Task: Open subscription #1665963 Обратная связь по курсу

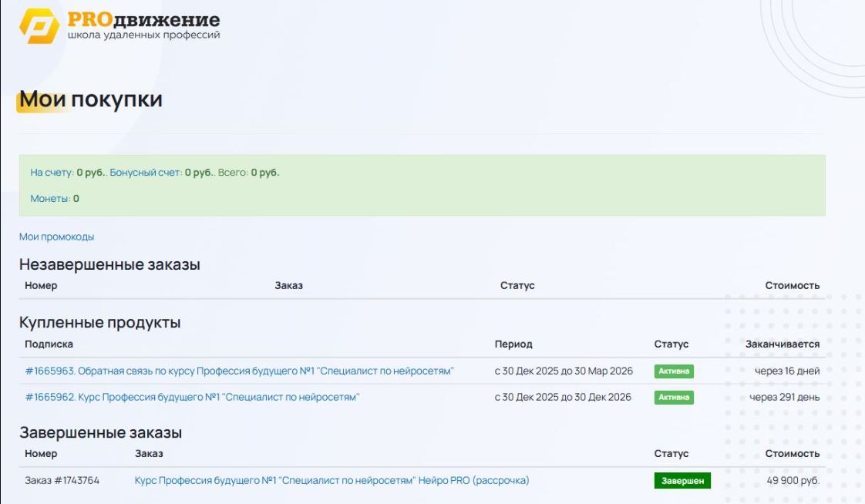Action: [239, 371]
